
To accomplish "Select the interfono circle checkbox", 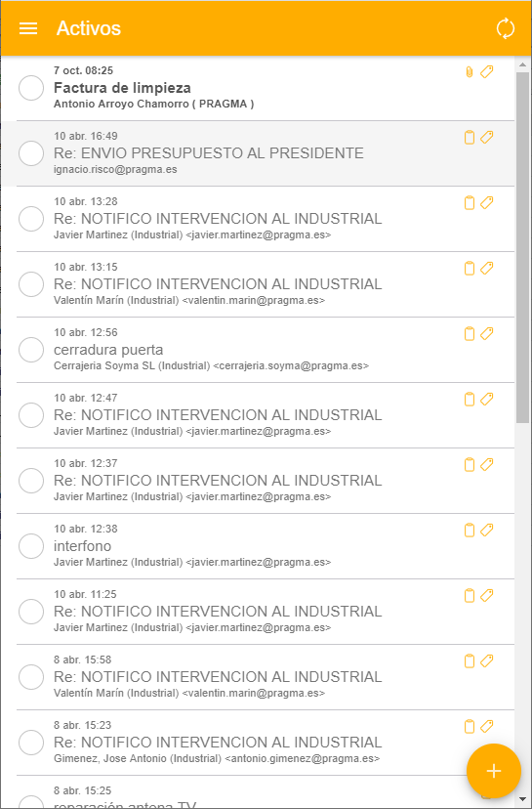I will (31, 546).
